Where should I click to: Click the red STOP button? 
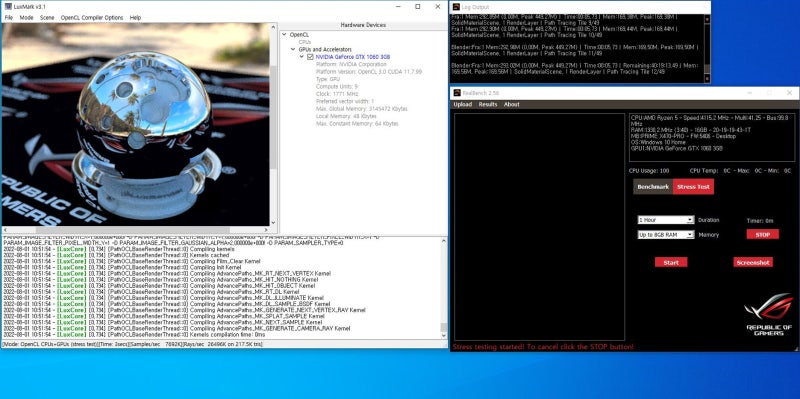(x=763, y=235)
